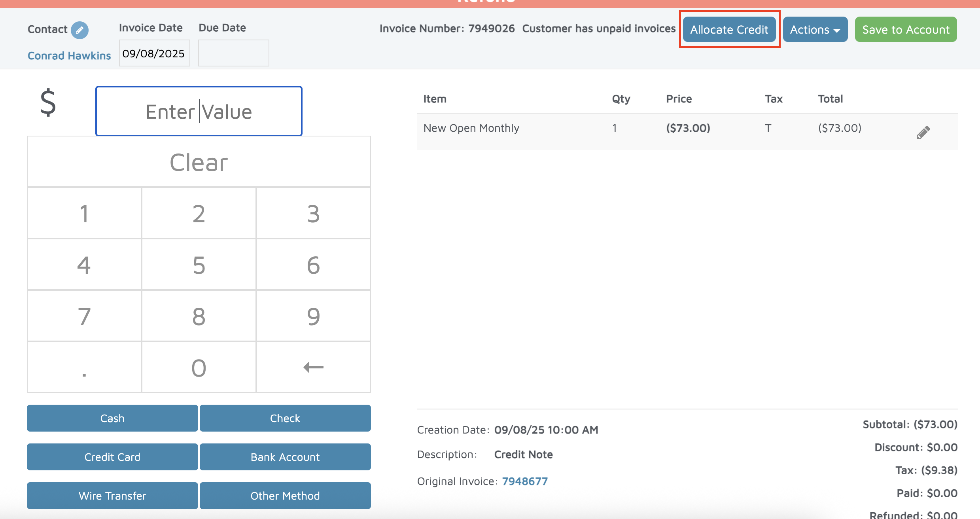
Task: Select Check payment method
Action: 285,418
